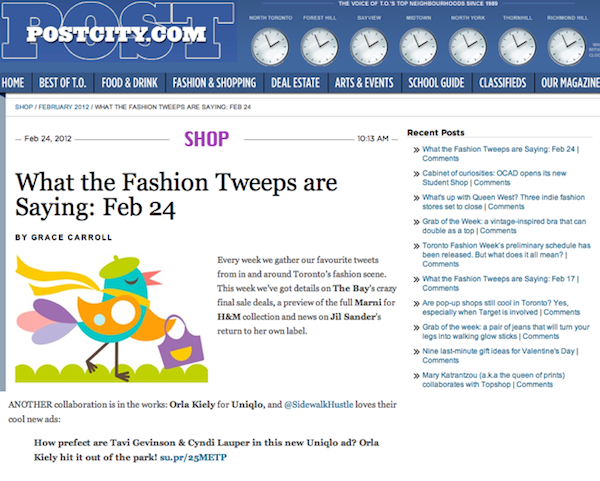
Task: Select the Forest Hill clock icon
Action: 320,45
